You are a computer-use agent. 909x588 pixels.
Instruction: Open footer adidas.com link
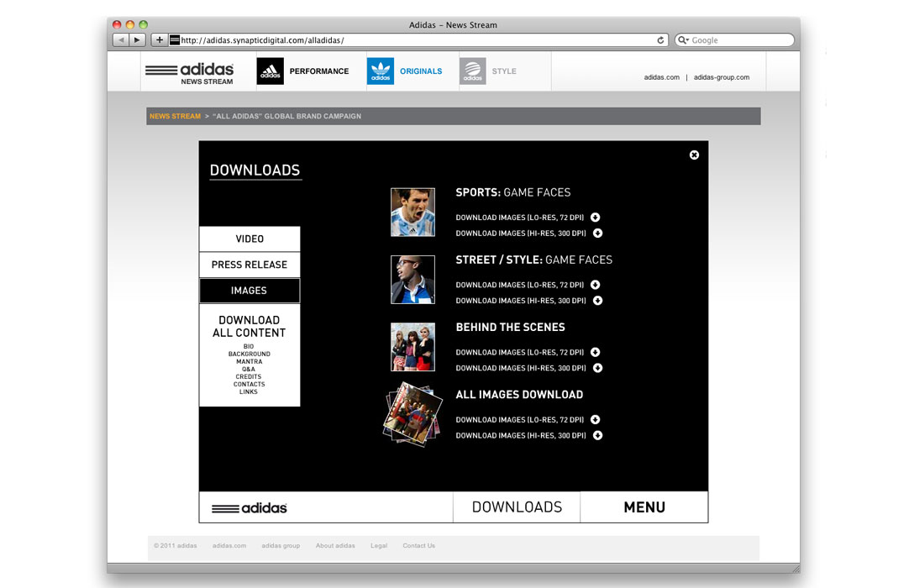point(229,546)
